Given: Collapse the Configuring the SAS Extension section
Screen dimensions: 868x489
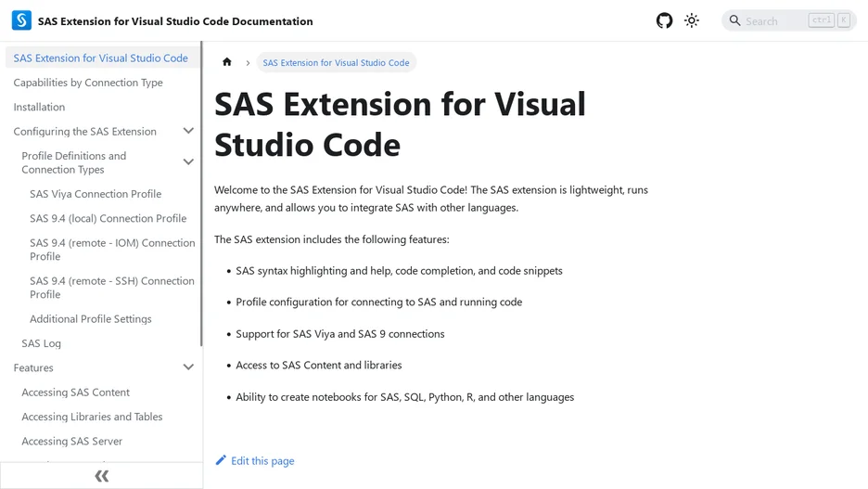Looking at the screenshot, I should (189, 131).
